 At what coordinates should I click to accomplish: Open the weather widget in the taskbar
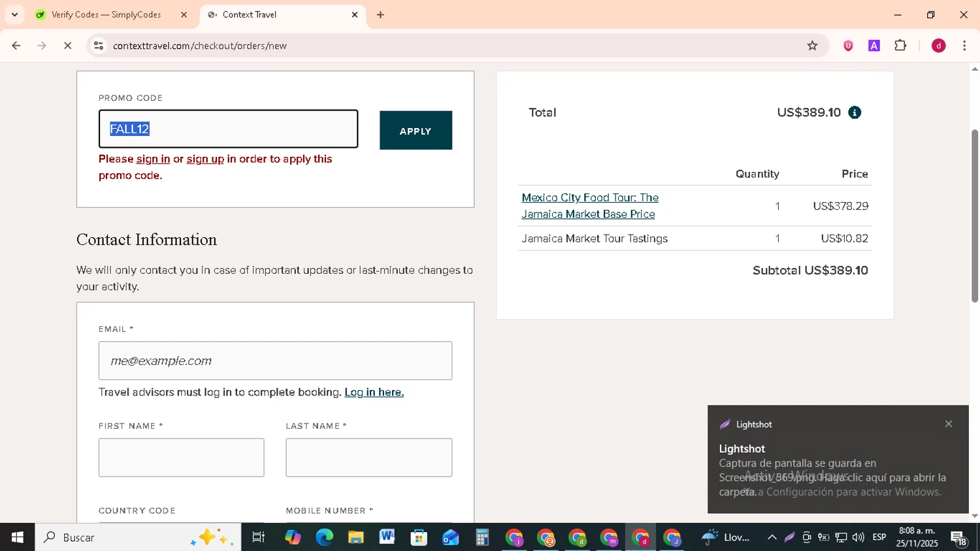coord(725,537)
